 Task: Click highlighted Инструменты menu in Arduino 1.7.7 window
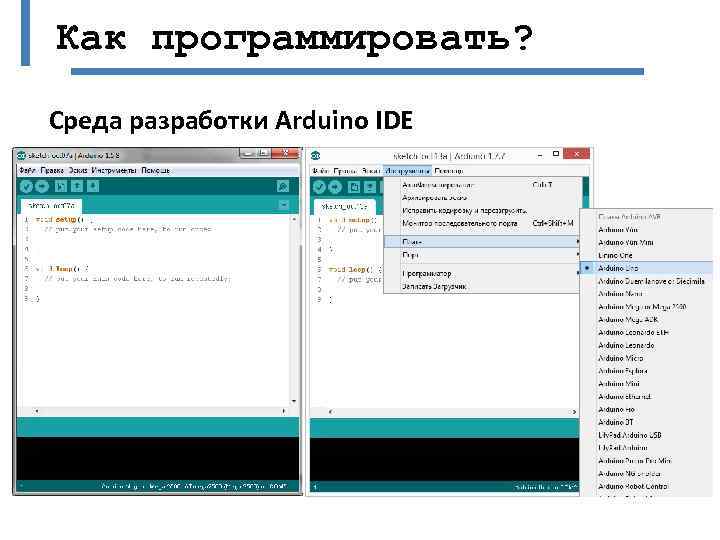point(407,171)
